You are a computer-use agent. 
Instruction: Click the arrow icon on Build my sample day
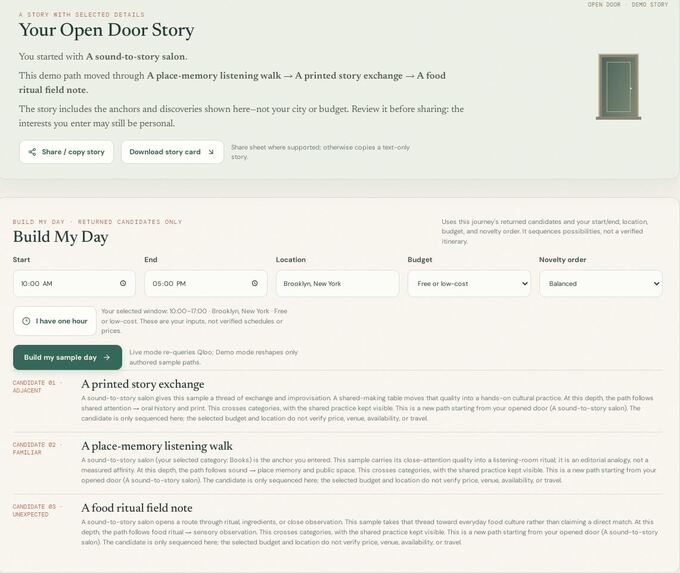pyautogui.click(x=107, y=357)
